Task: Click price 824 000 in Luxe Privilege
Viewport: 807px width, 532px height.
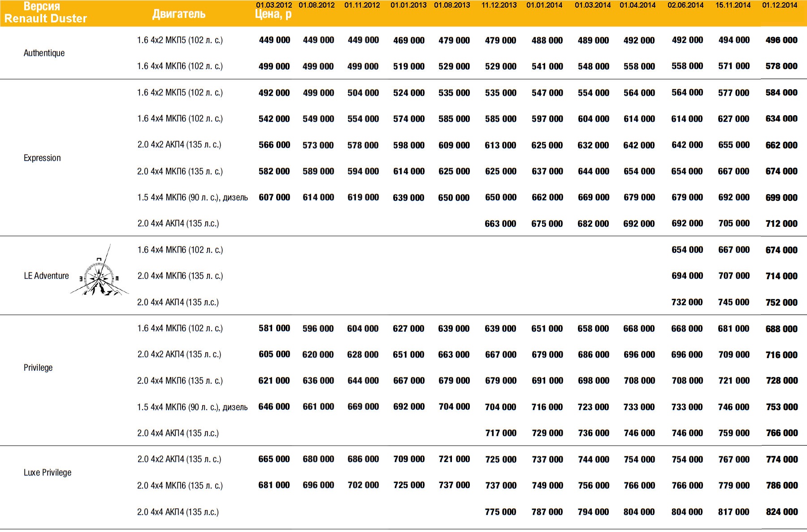Action: click(x=782, y=512)
